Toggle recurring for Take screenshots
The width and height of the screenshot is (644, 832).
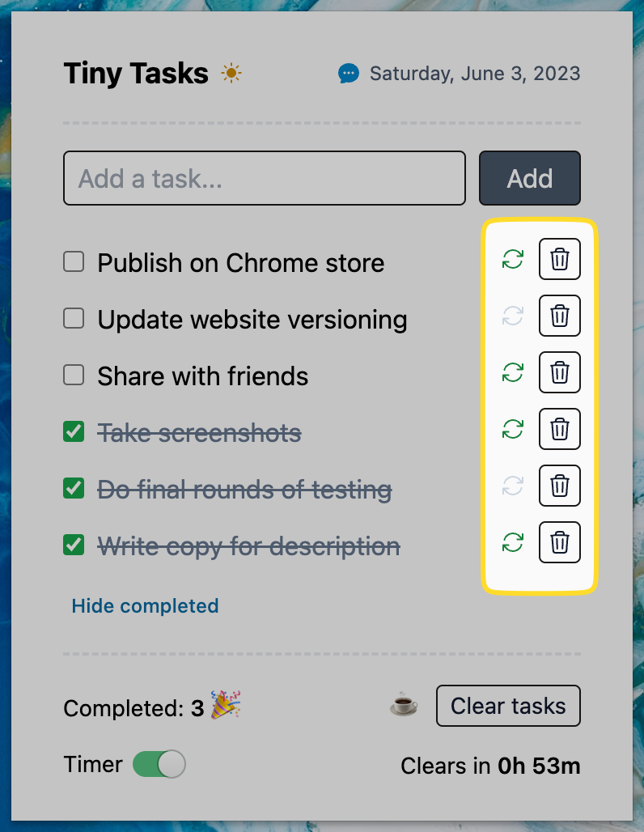[x=512, y=429]
